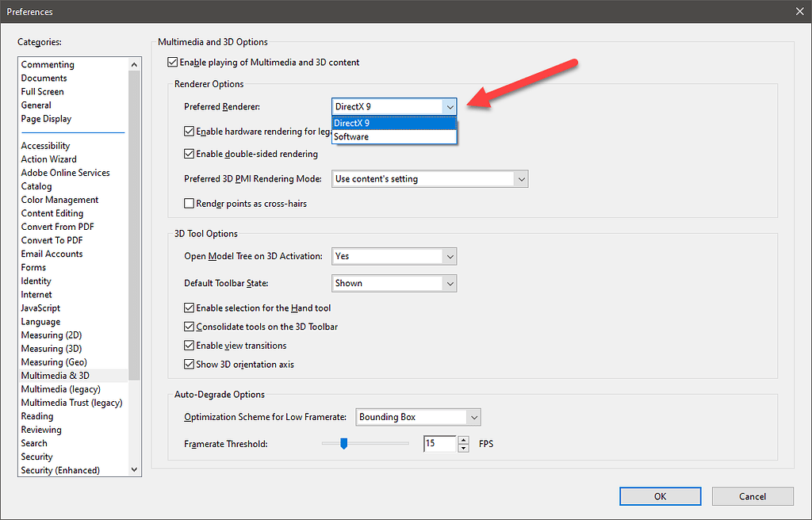812x520 pixels.
Task: Turn off Show 3D orientation axis
Action: (189, 364)
